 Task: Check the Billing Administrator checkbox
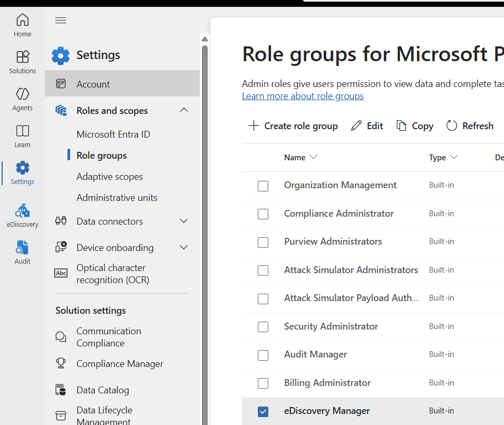[263, 383]
